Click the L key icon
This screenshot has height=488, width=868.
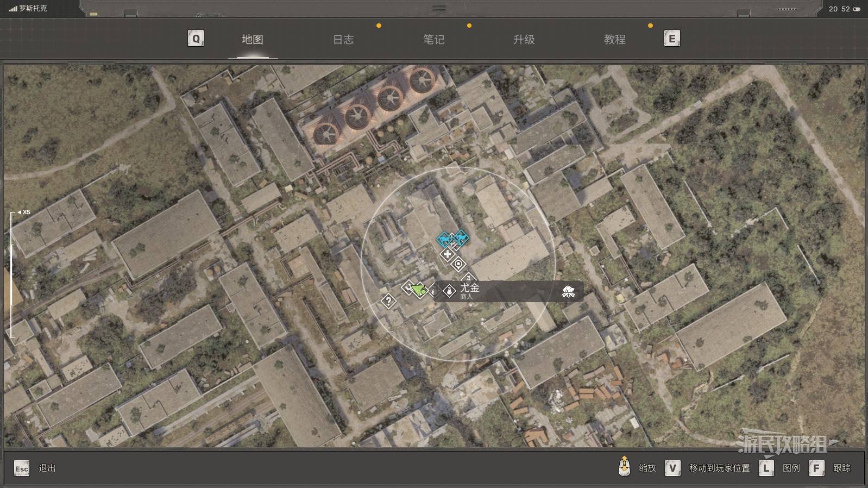(x=766, y=468)
